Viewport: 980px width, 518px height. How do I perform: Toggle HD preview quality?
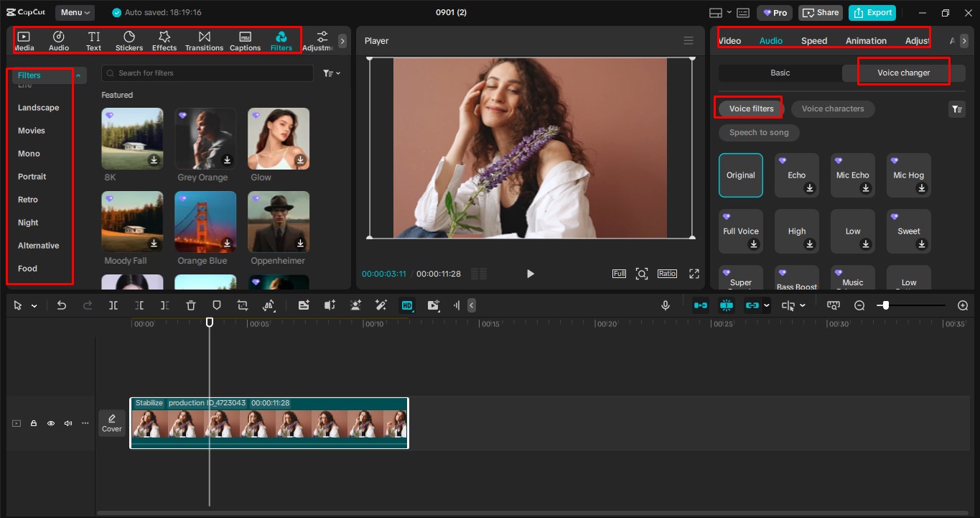click(x=407, y=305)
